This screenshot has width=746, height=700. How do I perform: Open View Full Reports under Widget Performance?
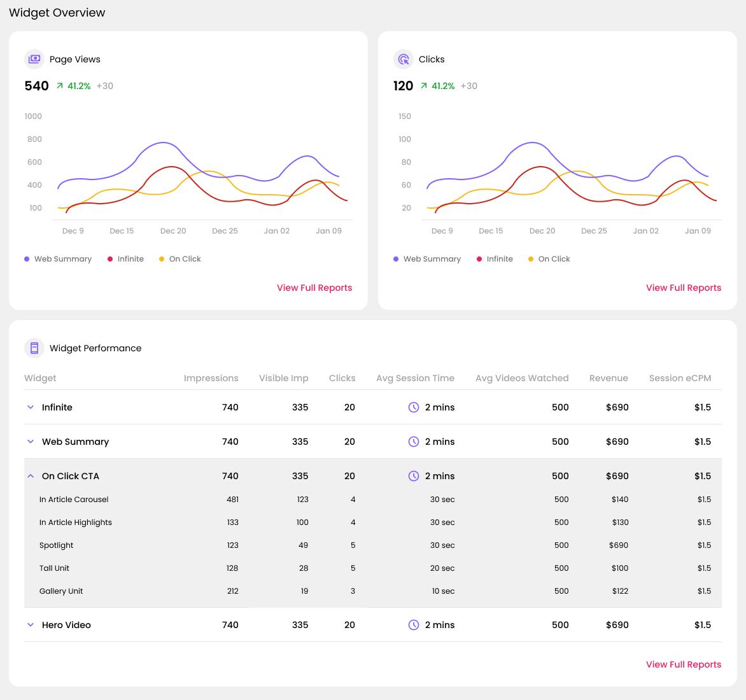[x=684, y=664]
